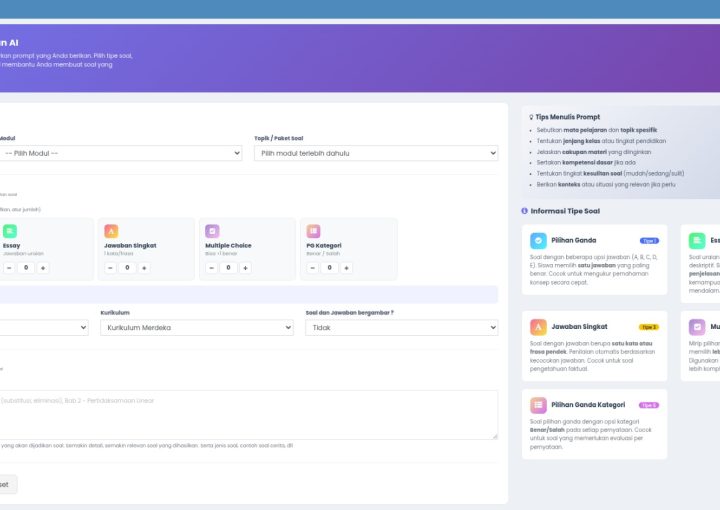Click the purple checkbox icon in the Informasi Tipe Soal cards
This screenshot has height=510, width=720.
click(697, 327)
